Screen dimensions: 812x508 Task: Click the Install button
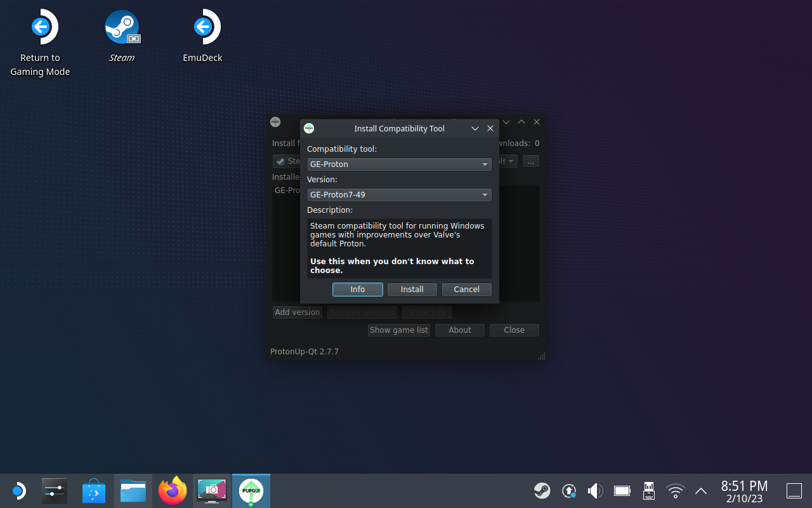click(412, 289)
